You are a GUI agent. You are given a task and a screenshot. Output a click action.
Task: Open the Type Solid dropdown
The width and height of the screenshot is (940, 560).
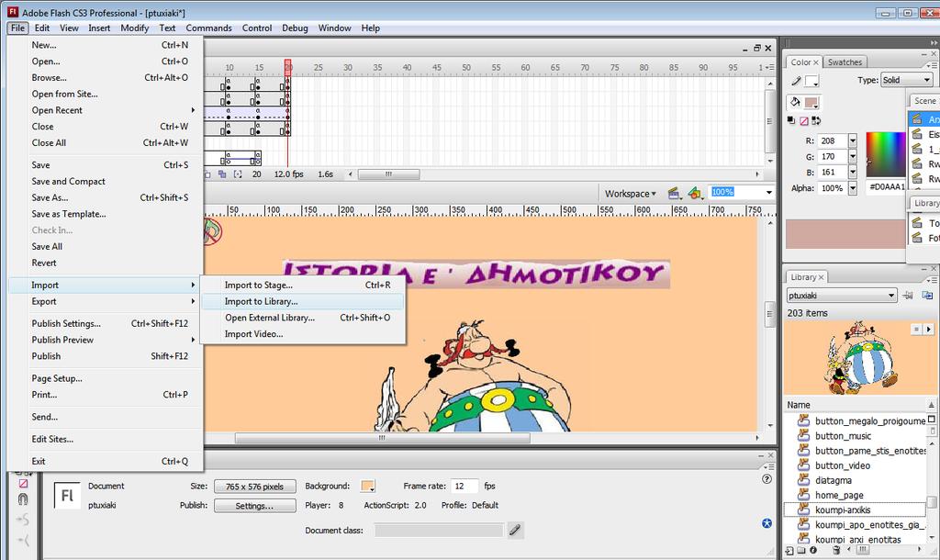point(907,80)
